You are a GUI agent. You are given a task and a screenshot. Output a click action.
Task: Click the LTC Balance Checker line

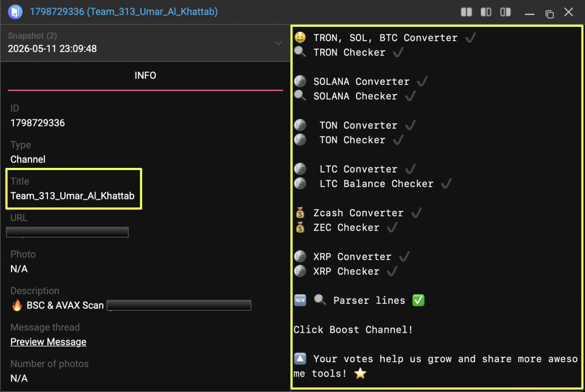376,184
